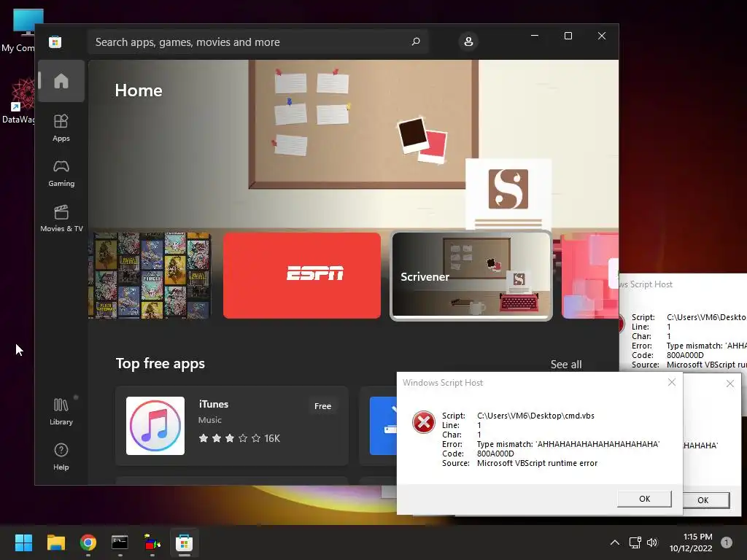747x560 pixels.
Task: Open the Movies & TV section
Action: (61, 219)
